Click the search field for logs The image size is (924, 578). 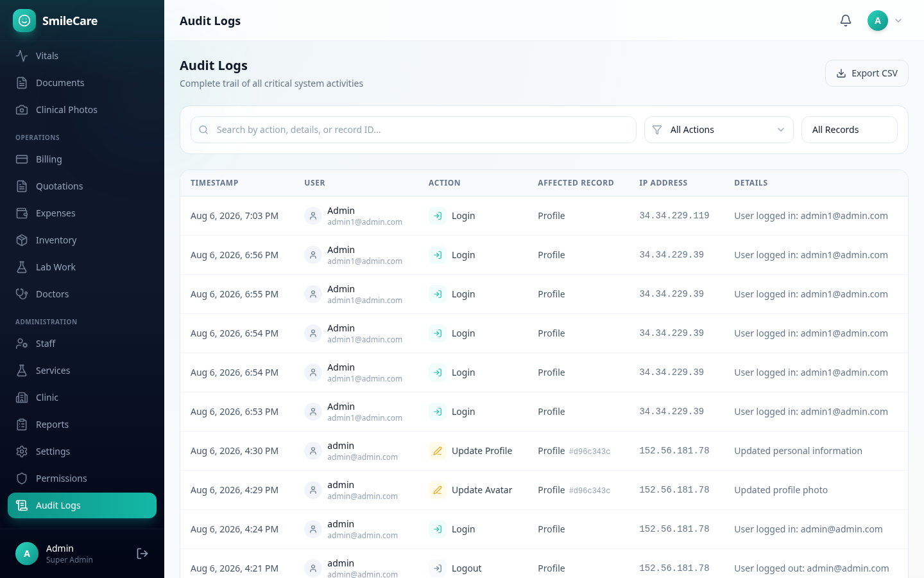point(413,130)
